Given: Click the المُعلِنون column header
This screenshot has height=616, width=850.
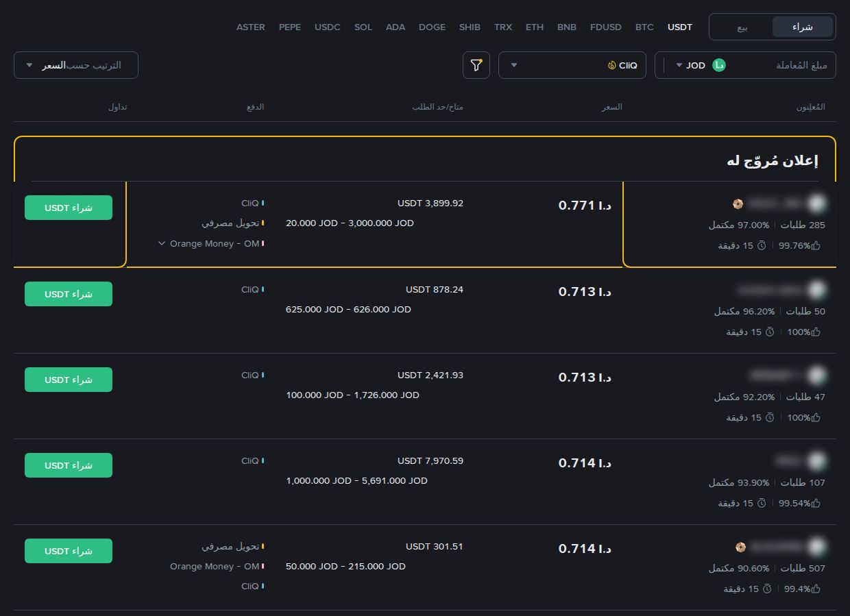Looking at the screenshot, I should [810, 108].
